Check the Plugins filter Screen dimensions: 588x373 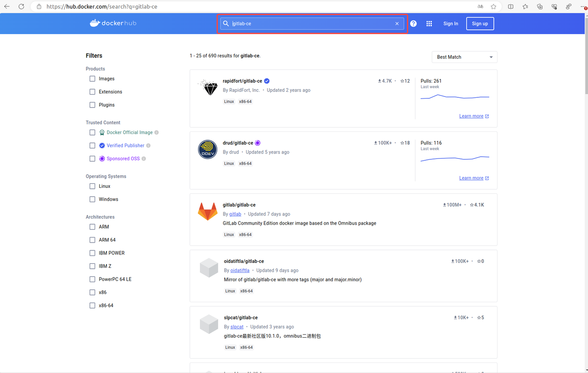[92, 105]
